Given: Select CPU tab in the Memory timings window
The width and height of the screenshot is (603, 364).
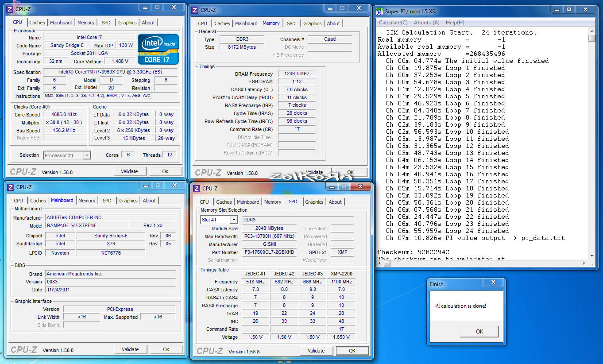Looking at the screenshot, I should [x=203, y=23].
